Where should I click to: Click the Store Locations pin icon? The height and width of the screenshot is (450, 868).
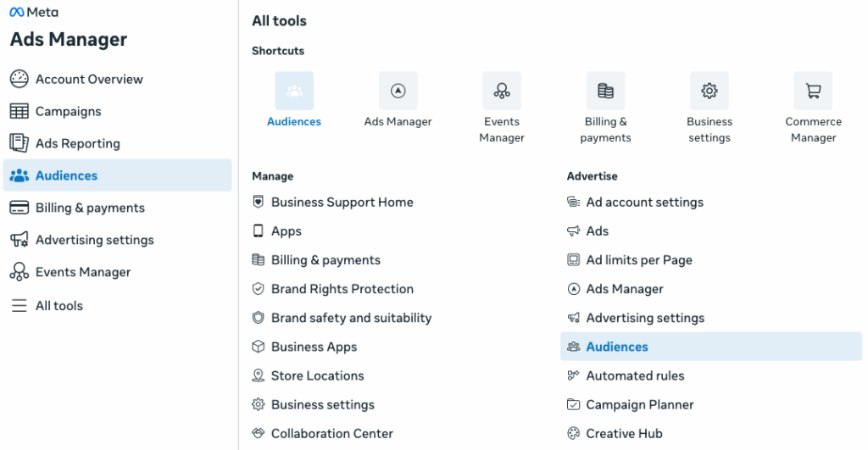(258, 375)
